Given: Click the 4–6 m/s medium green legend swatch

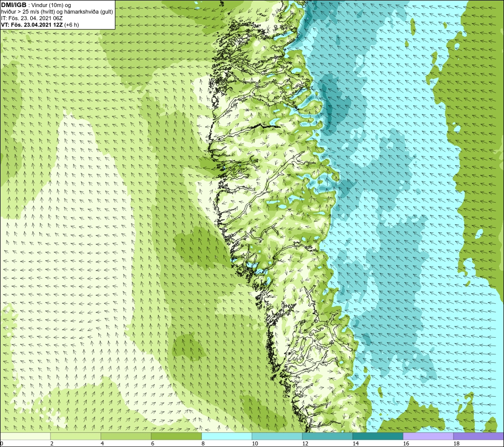Looking at the screenshot, I should point(126,436).
